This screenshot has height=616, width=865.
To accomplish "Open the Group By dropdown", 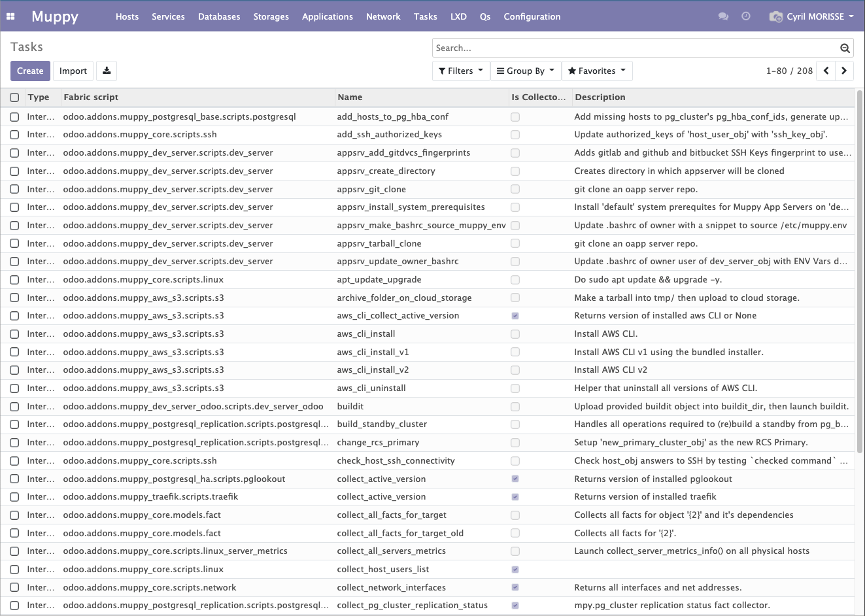I will point(526,71).
